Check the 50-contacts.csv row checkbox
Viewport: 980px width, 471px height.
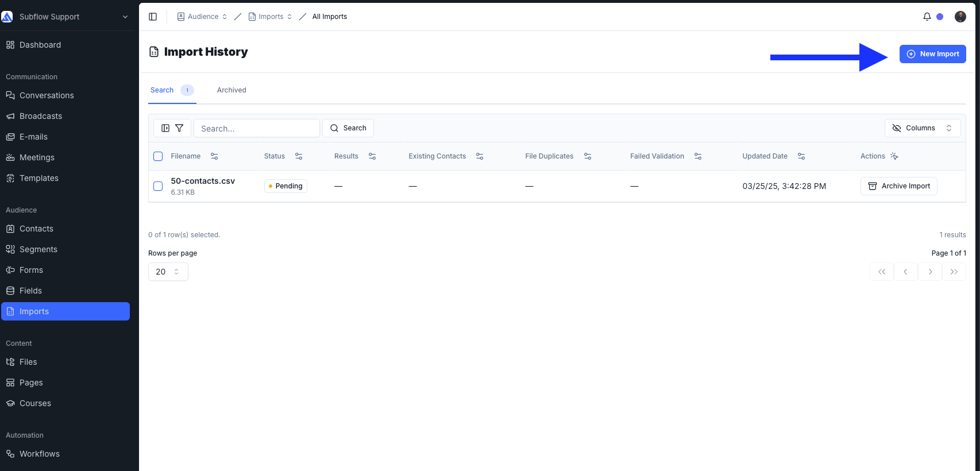tap(158, 186)
